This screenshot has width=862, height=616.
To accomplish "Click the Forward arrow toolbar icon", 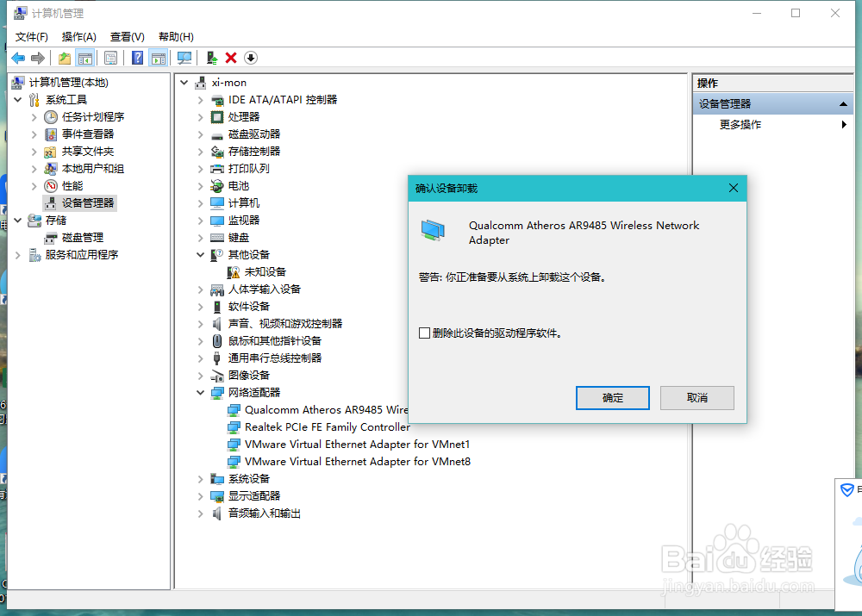I will (38, 58).
